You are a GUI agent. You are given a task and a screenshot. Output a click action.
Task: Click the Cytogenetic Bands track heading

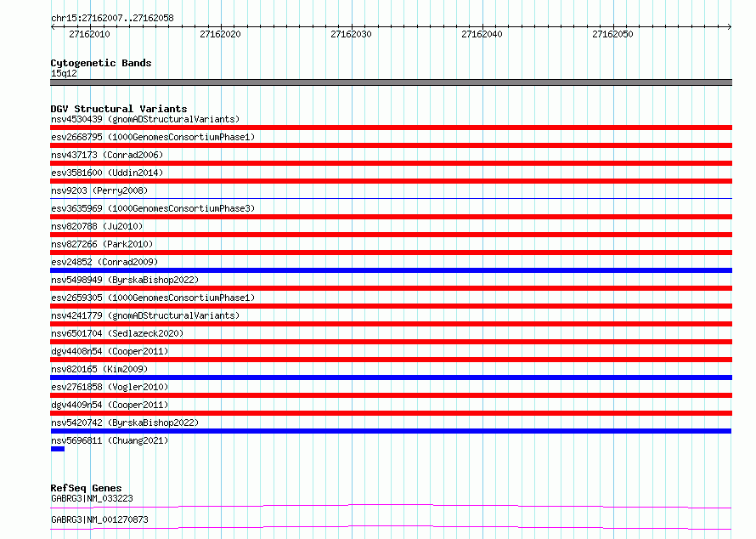[x=101, y=63]
